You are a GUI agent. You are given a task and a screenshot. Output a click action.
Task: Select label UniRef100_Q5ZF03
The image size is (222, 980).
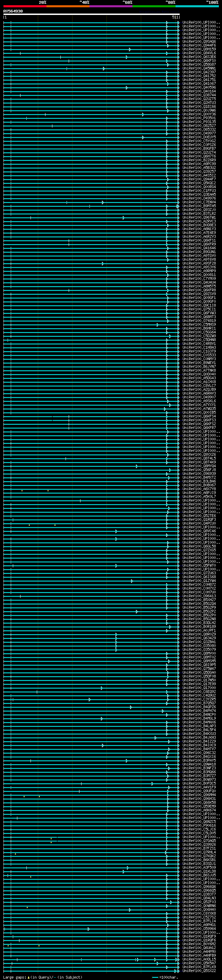[x=199, y=902]
